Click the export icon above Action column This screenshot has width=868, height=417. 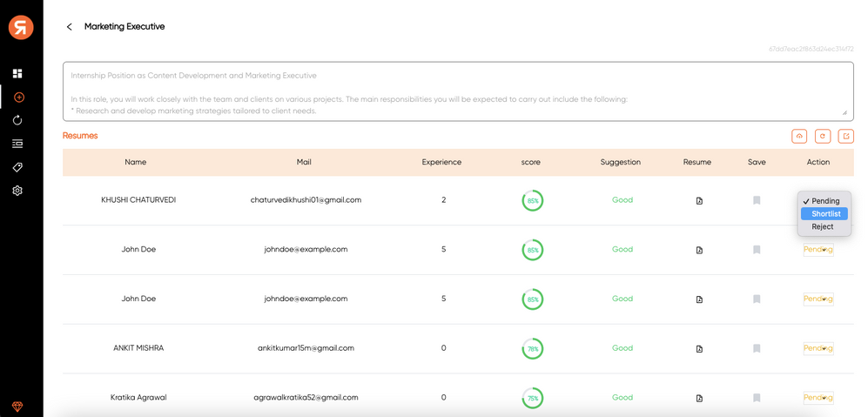845,136
